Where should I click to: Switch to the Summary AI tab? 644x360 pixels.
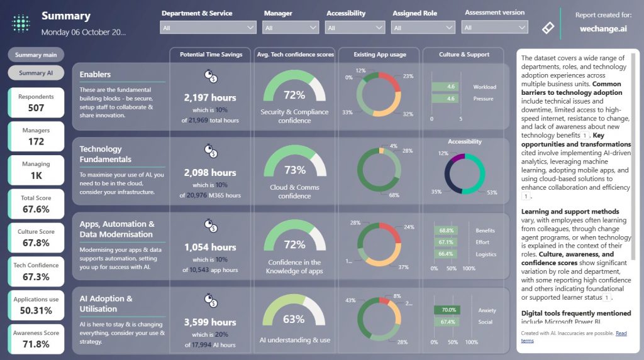tap(36, 73)
